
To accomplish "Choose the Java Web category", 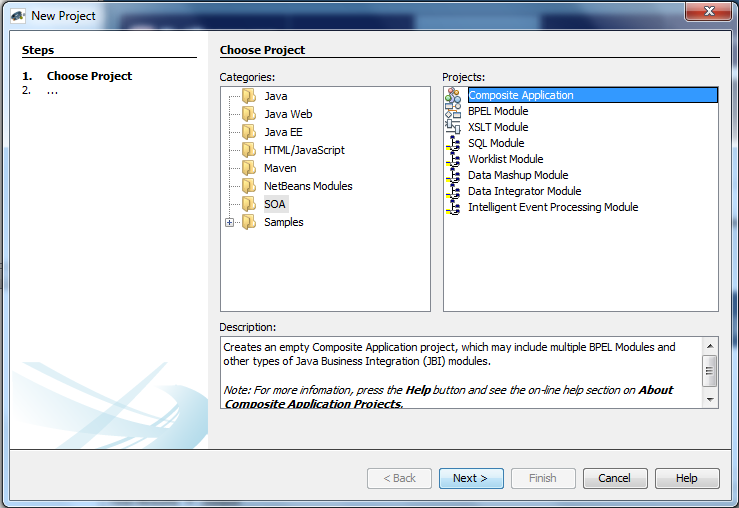I will 288,114.
